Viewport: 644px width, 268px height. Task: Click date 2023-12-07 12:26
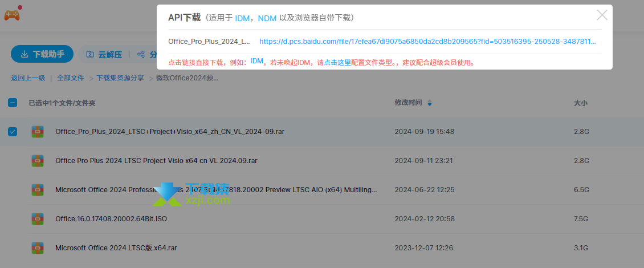[424, 248]
